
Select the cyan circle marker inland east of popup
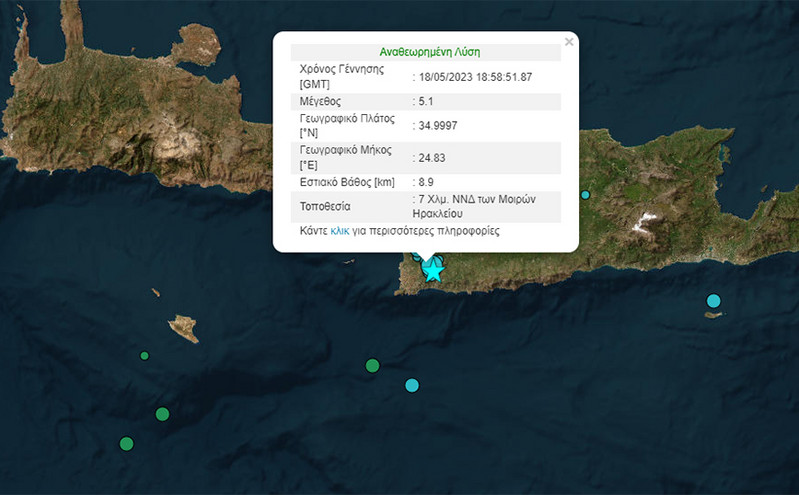(x=585, y=194)
